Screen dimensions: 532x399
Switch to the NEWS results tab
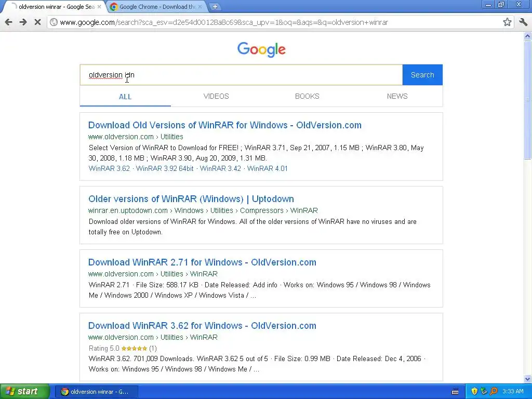[x=397, y=96]
